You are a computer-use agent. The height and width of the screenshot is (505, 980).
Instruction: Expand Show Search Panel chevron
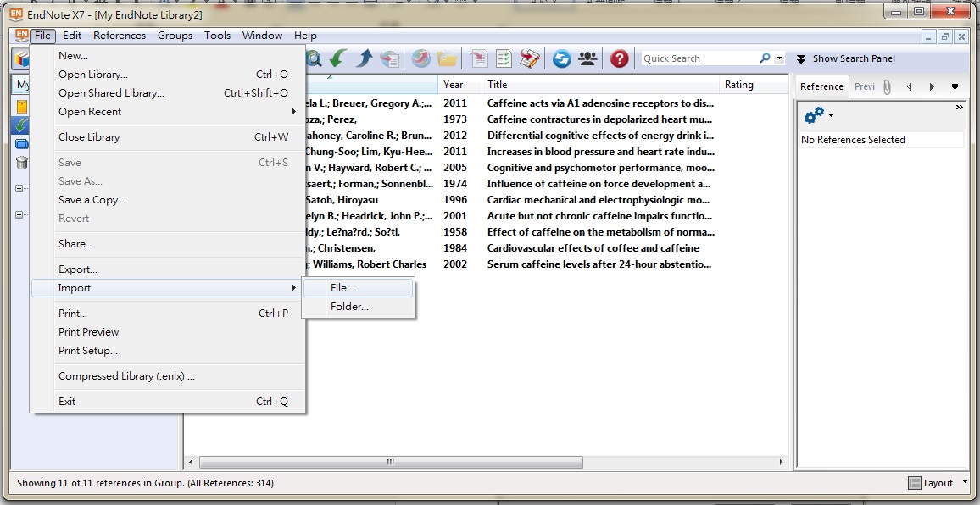coord(800,58)
